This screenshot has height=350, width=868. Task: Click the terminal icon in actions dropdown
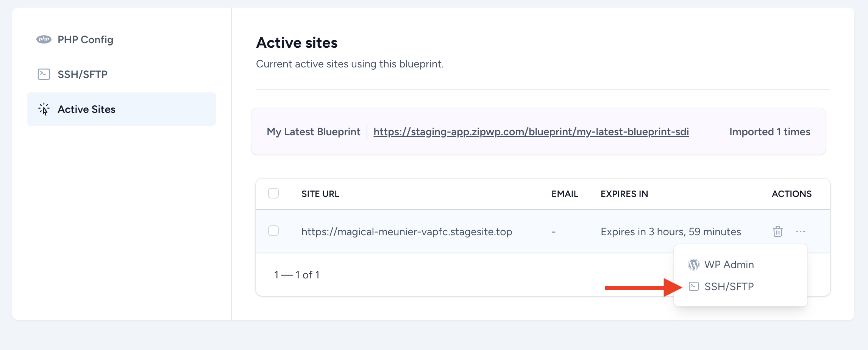click(x=693, y=286)
